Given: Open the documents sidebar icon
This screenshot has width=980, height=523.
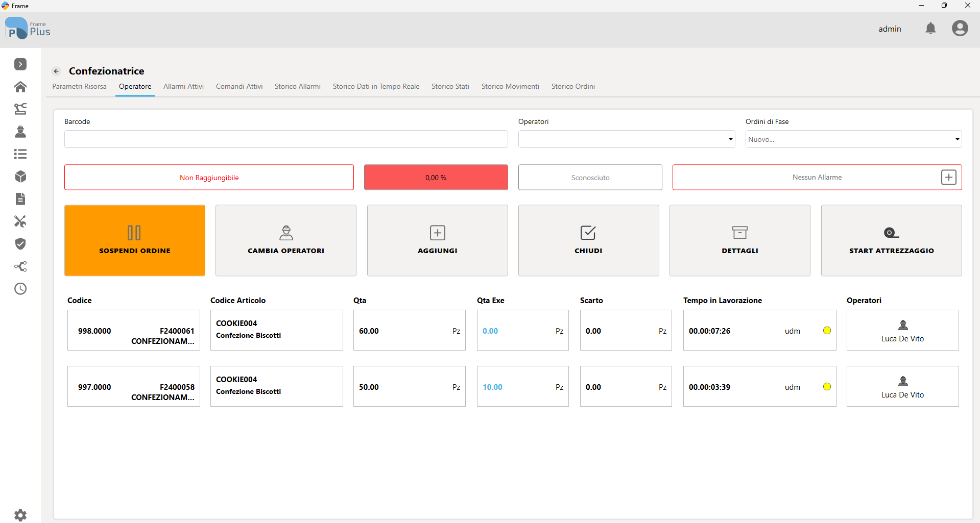Looking at the screenshot, I should [20, 199].
